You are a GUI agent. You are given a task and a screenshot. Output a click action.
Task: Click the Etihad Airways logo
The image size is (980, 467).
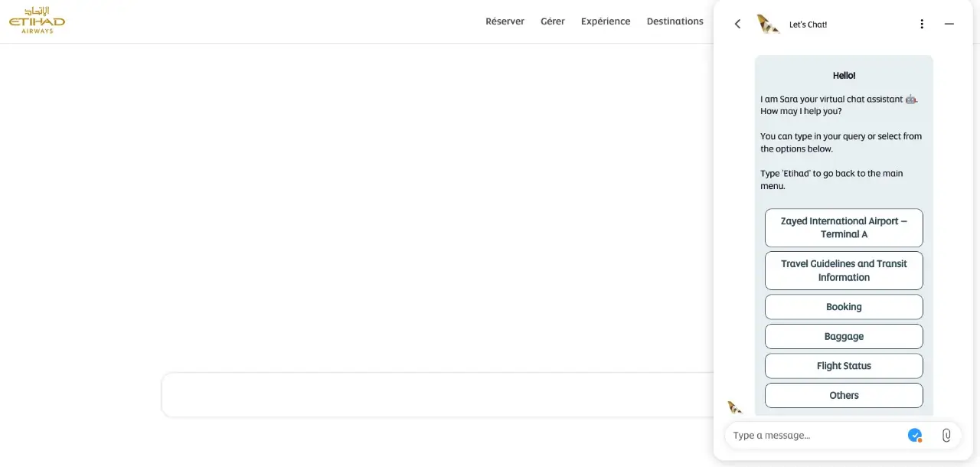coord(37,21)
